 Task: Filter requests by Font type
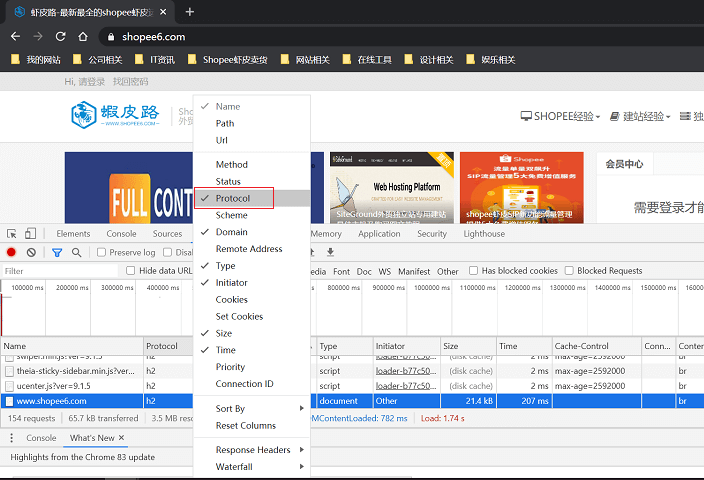341,271
